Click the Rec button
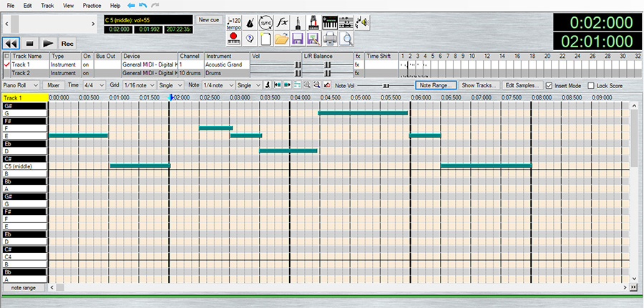This screenshot has height=308, width=644. click(x=67, y=43)
